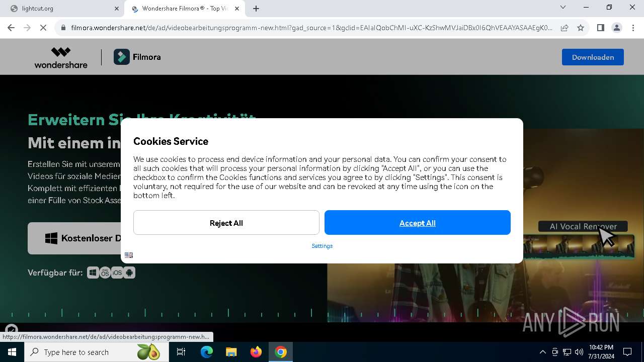
Task: Select the Android platform icon
Action: tap(129, 273)
